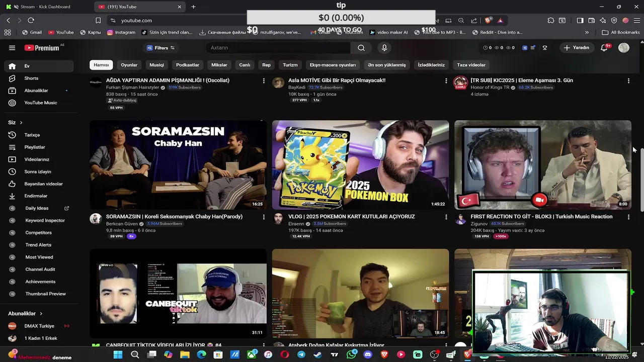Image resolution: width=644 pixels, height=362 pixels.
Task: Click the Berkcan Güven channel name
Action: tap(122, 224)
